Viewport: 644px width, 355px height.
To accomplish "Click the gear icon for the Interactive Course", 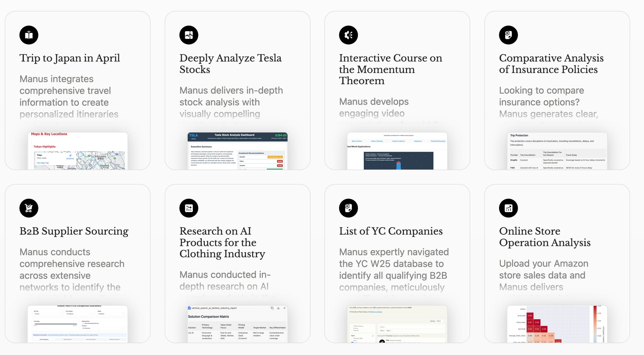I will coord(349,35).
